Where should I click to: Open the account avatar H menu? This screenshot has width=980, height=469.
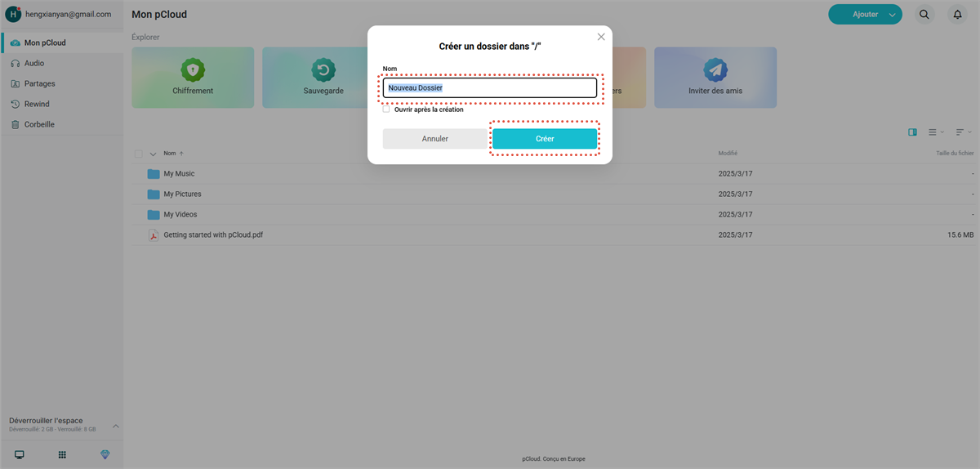point(13,14)
